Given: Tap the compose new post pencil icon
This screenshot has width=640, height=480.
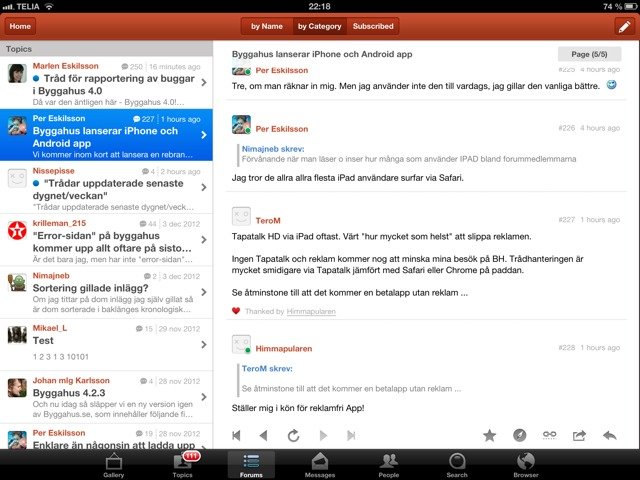Looking at the screenshot, I should pos(624,27).
